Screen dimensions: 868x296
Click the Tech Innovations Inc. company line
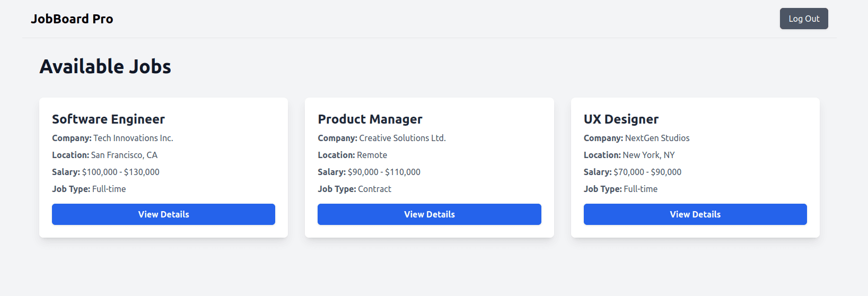(x=112, y=138)
